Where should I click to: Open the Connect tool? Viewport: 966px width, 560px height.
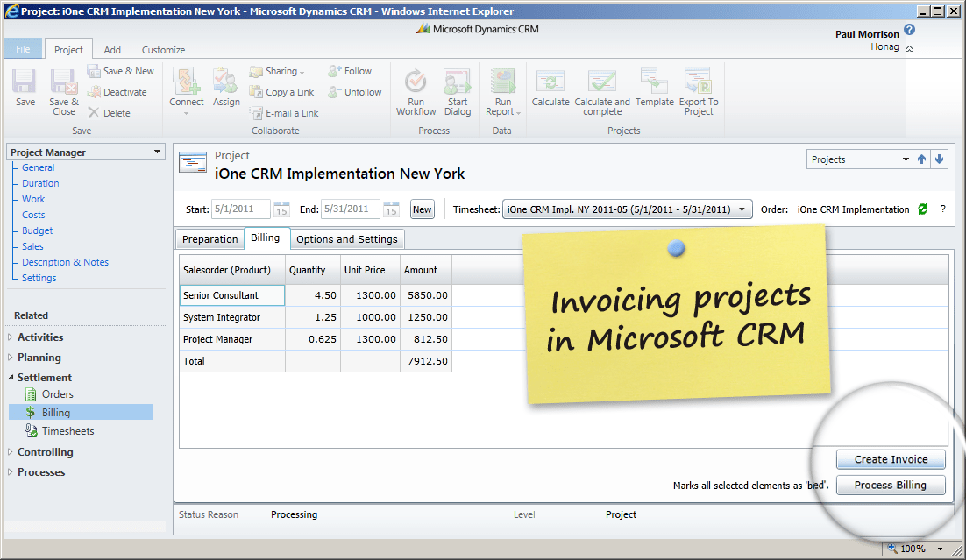[186, 91]
